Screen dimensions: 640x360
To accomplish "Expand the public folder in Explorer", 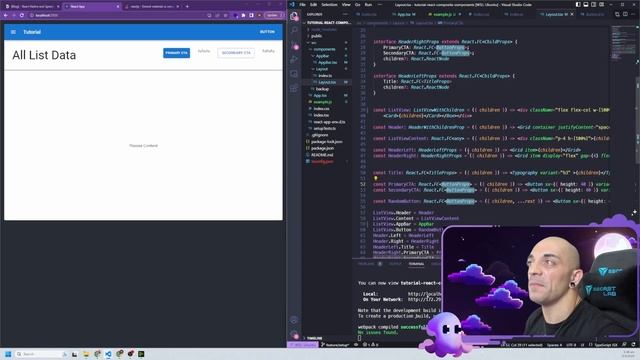I will 316,36.
